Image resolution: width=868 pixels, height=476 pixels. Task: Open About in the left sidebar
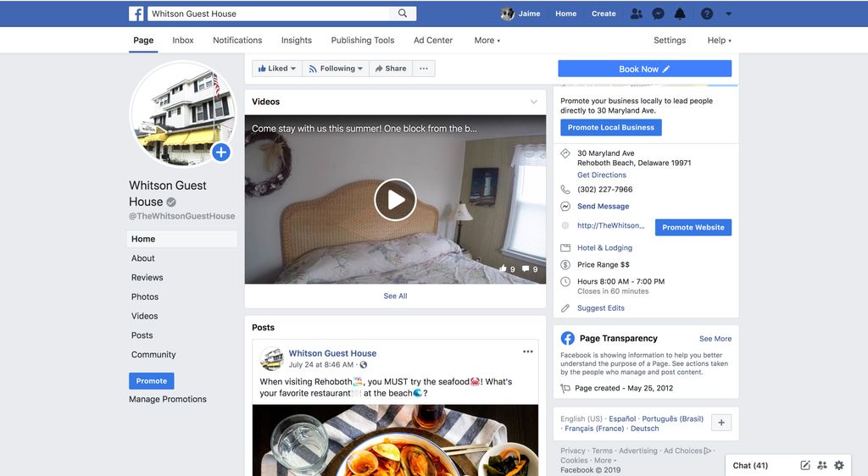pos(142,258)
